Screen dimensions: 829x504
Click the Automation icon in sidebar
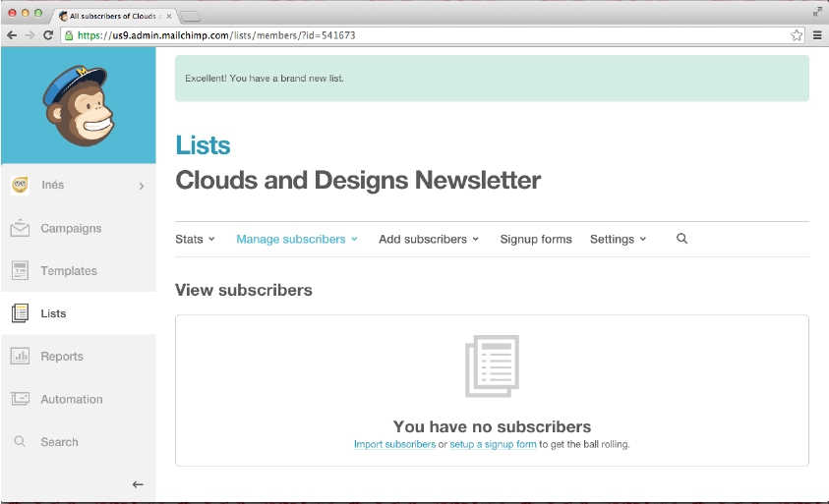(20, 399)
